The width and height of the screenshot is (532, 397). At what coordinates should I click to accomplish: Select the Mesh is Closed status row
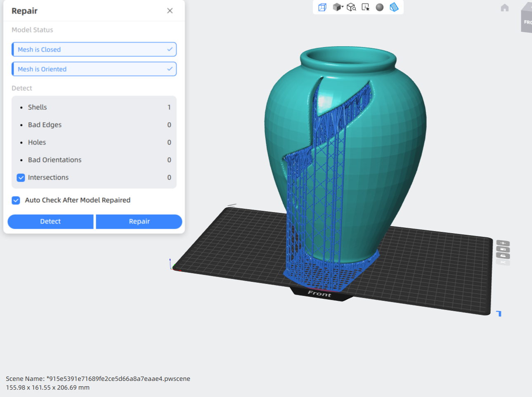[94, 50]
